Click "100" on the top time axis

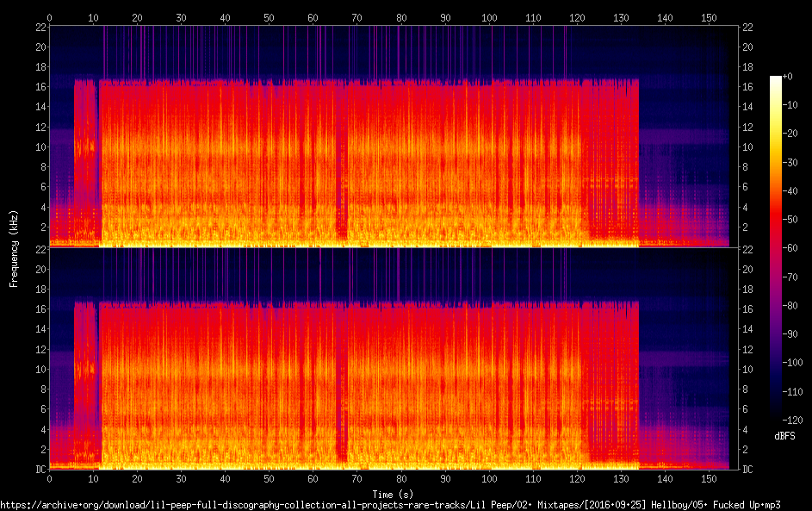(489, 17)
